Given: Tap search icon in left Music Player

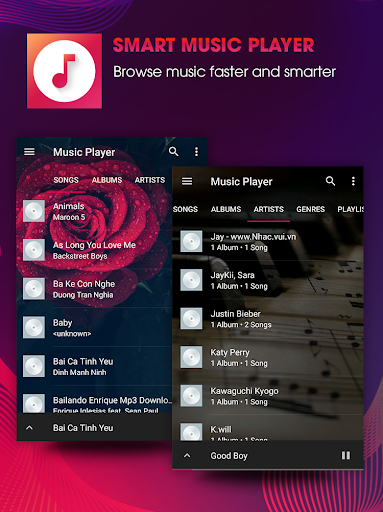Looking at the screenshot, I should coord(173,152).
